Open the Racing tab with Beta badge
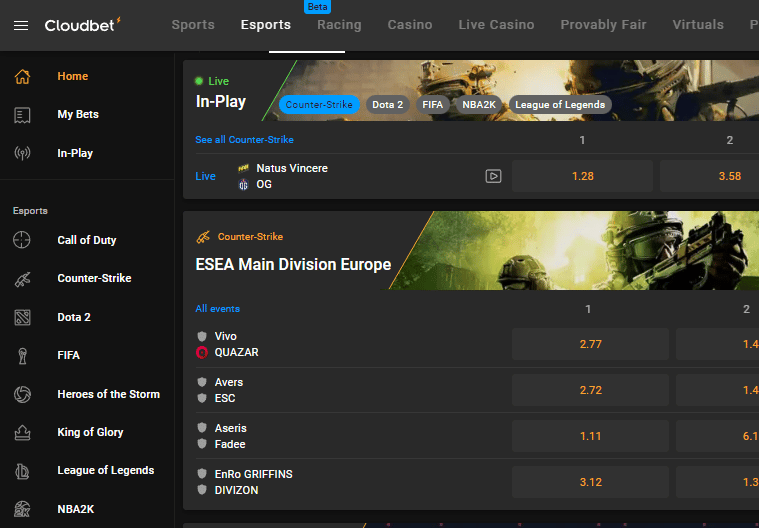759x528 pixels. point(339,24)
